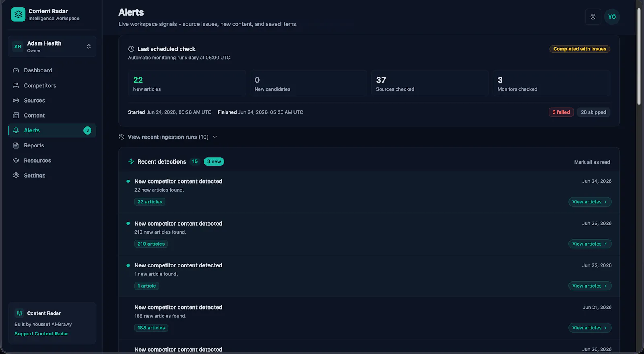Click text '210 new articles found.'

160,232
